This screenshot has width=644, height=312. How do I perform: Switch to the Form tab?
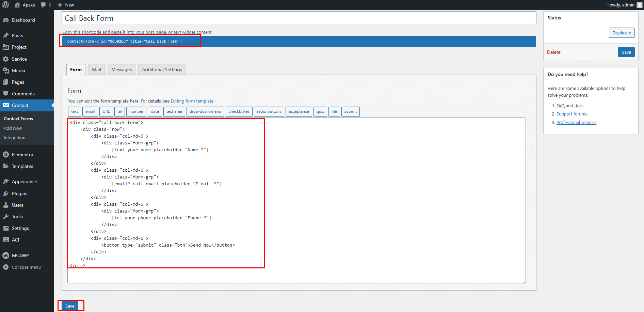pyautogui.click(x=76, y=69)
